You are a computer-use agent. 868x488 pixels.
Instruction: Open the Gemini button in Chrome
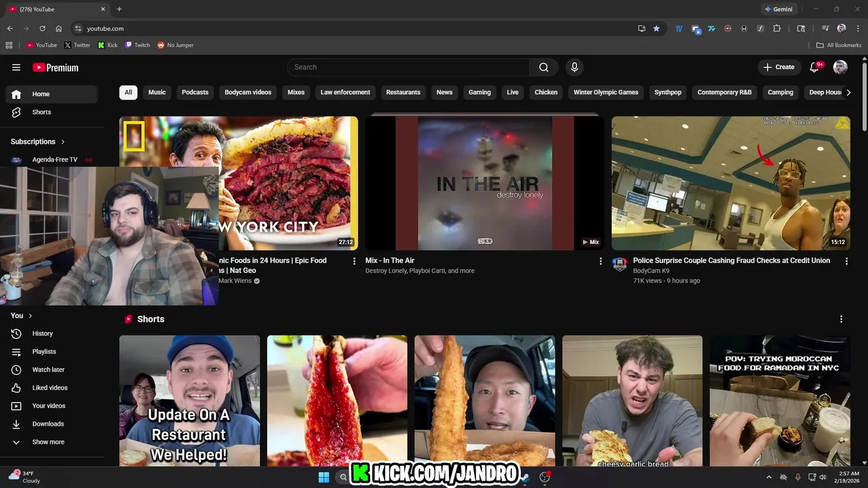point(778,9)
